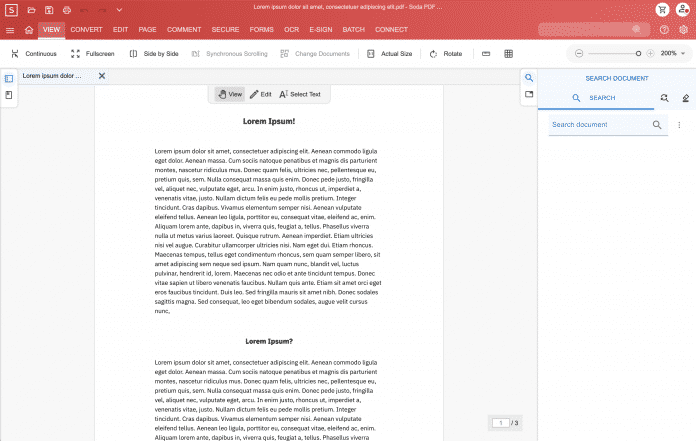
Task: Switch to the E-SIGN tab
Action: click(320, 30)
